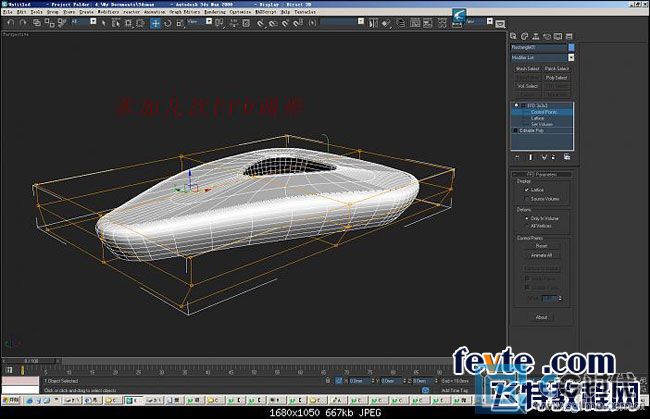
Task: Collapse the FFD Parameters rollout header
Action: click(x=542, y=174)
